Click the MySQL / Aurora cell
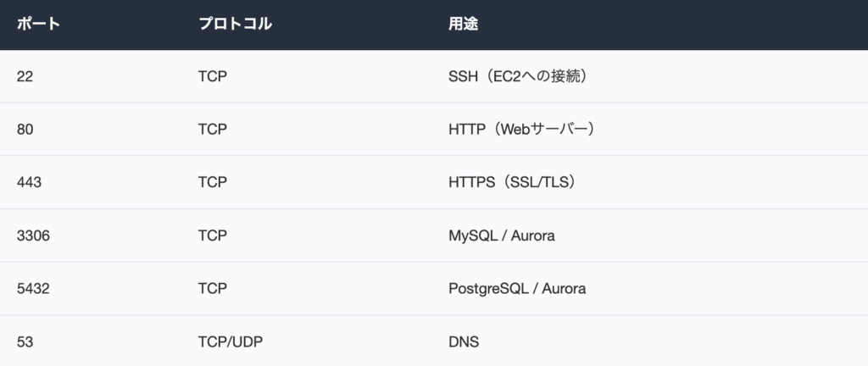The image size is (868, 366). pos(501,236)
